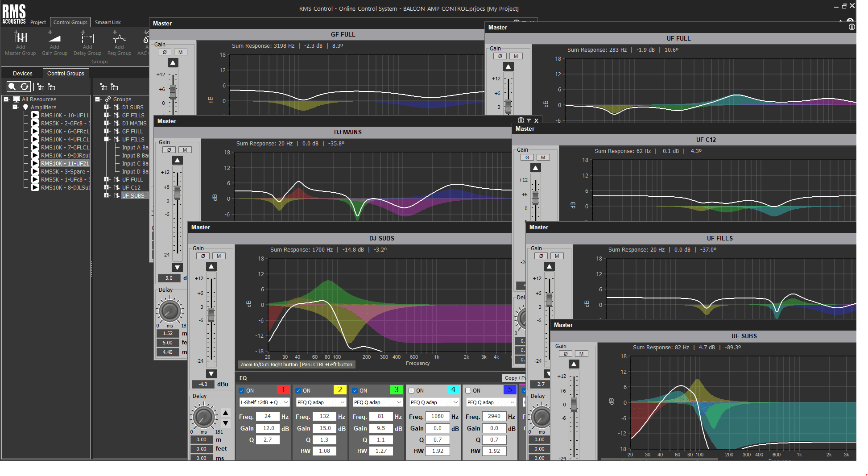
Task: Click expand-all tree icon above Groups tree
Action: tap(103, 87)
